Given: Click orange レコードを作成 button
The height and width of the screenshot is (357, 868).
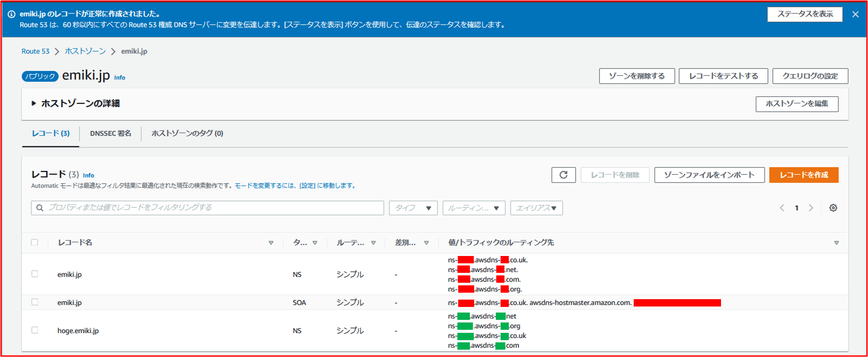Looking at the screenshot, I should [x=804, y=175].
